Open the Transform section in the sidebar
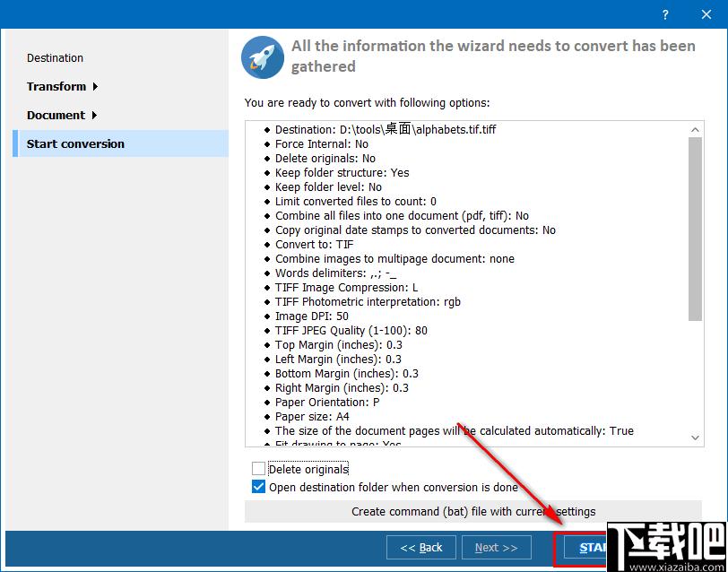 (56, 86)
